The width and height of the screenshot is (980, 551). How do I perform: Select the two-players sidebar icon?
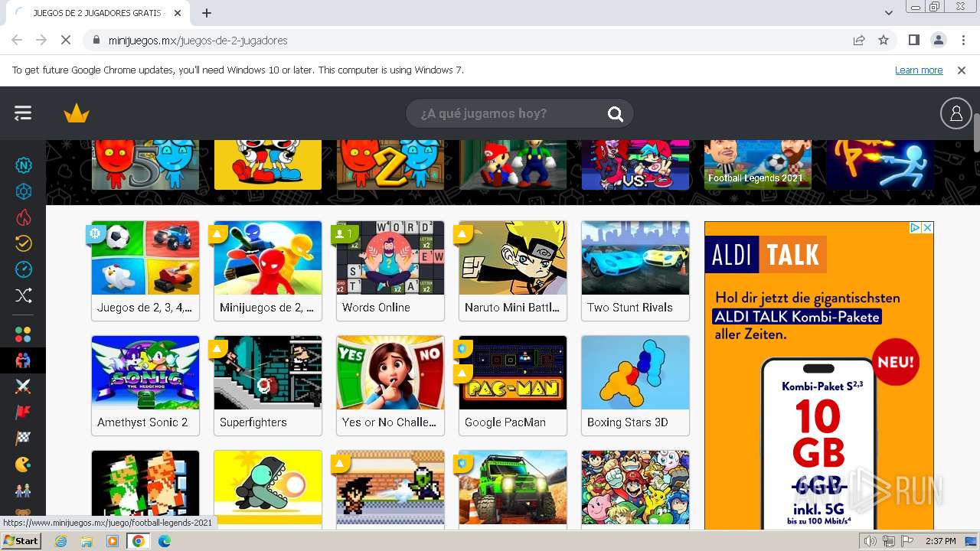(24, 360)
